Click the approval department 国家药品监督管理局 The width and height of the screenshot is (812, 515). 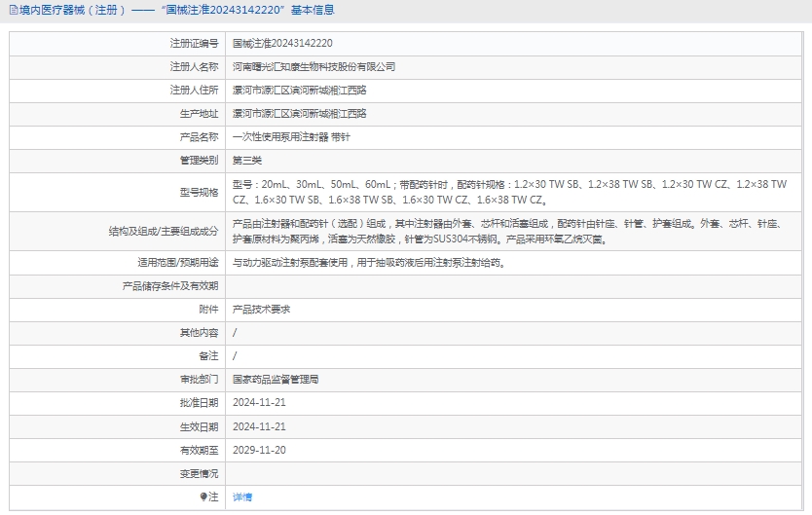coord(276,379)
